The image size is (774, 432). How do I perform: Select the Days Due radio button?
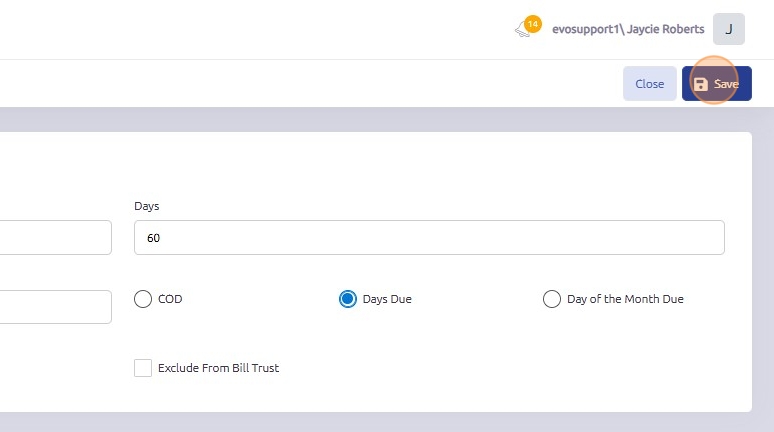coord(348,299)
